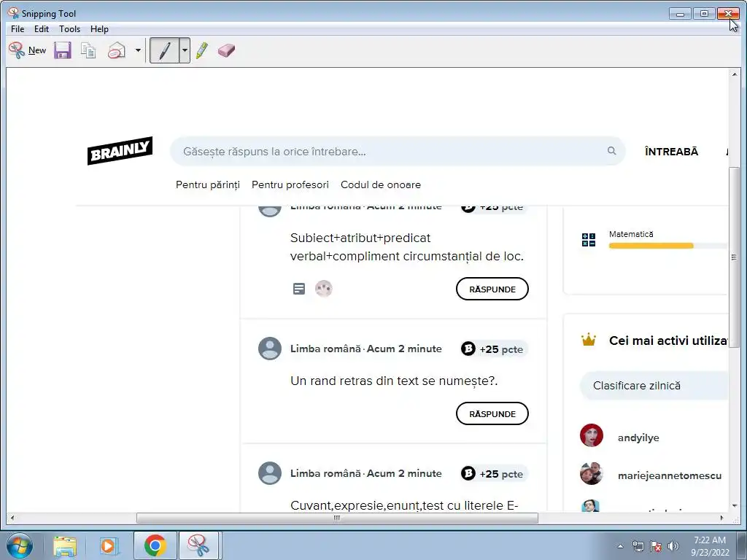
Task: Open Windows Start menu
Action: 20,545
